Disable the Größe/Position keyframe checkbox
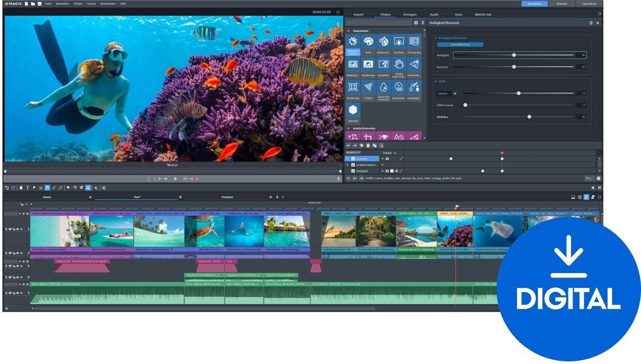The image size is (641, 364). (x=353, y=165)
